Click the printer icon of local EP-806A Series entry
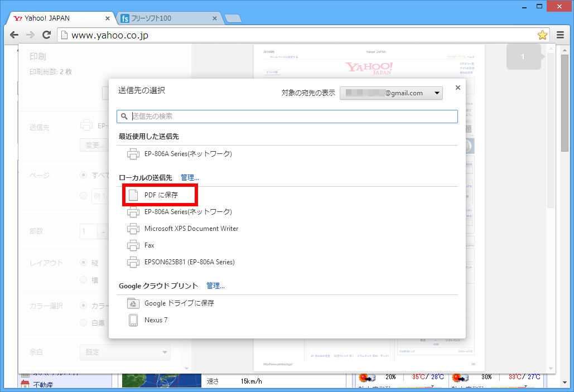574x392 pixels. (x=133, y=212)
